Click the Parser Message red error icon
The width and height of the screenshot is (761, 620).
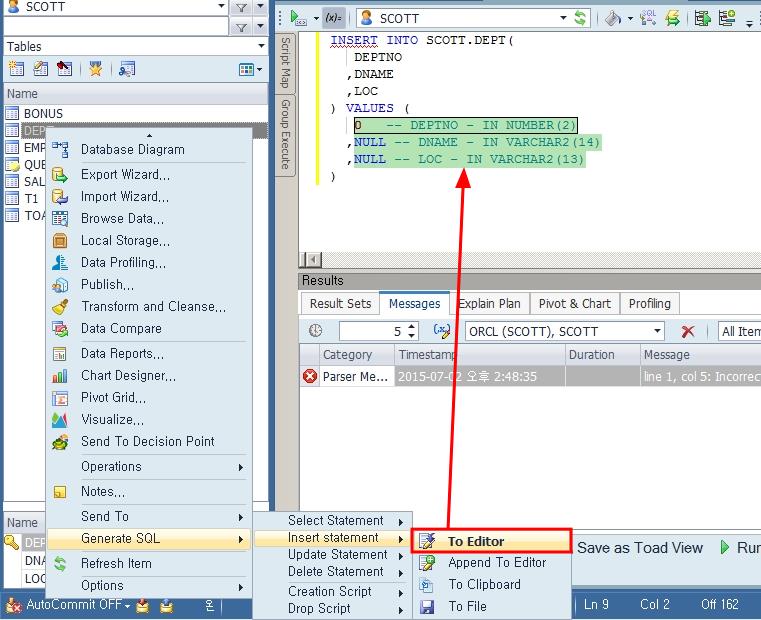[x=310, y=377]
